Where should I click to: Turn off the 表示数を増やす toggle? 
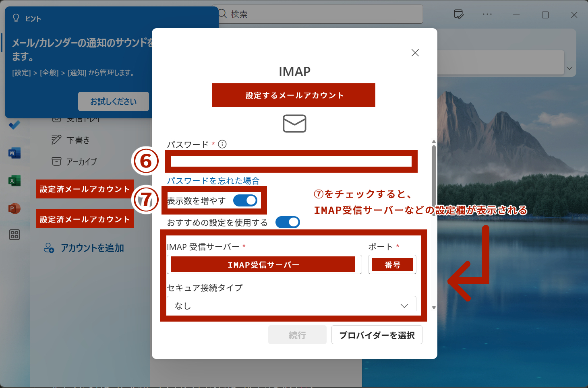coord(245,200)
